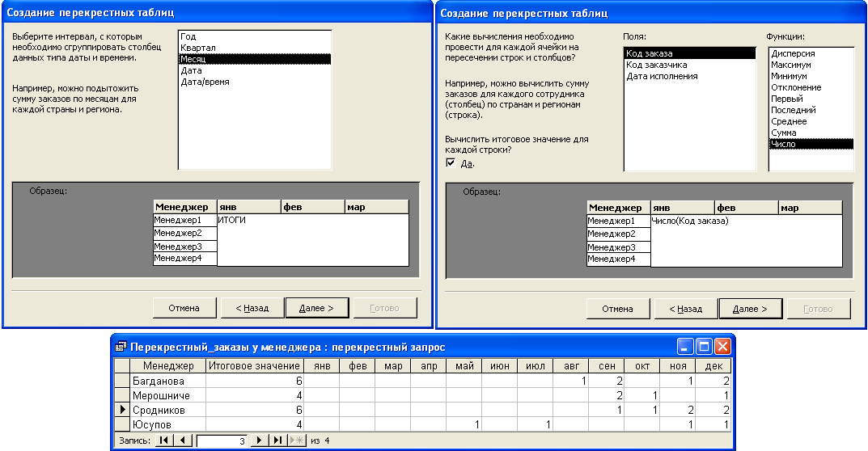
Task: Click row selector for Багданова row
Action: click(x=122, y=381)
